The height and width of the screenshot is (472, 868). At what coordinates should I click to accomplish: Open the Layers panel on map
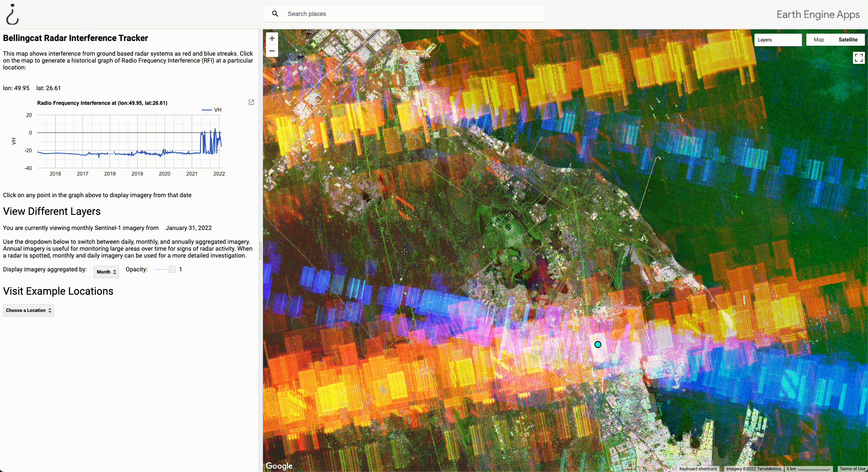coord(777,40)
